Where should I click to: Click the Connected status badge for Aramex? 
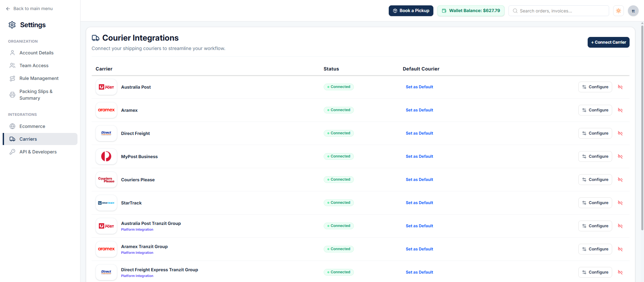pos(339,110)
